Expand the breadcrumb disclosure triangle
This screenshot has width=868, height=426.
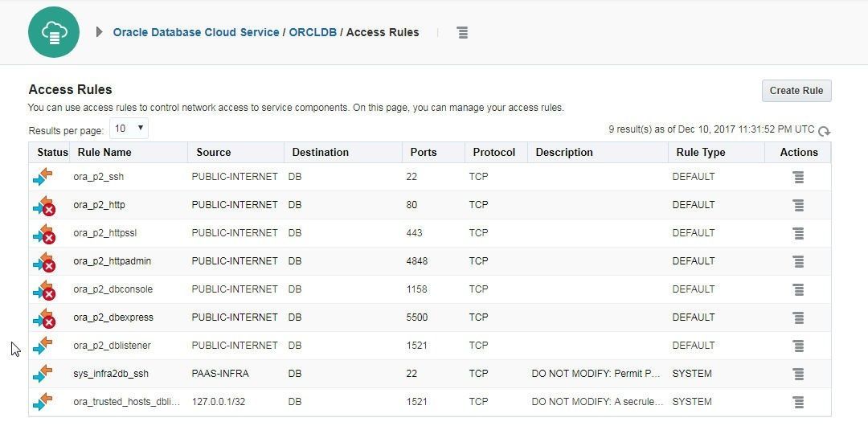(x=99, y=32)
